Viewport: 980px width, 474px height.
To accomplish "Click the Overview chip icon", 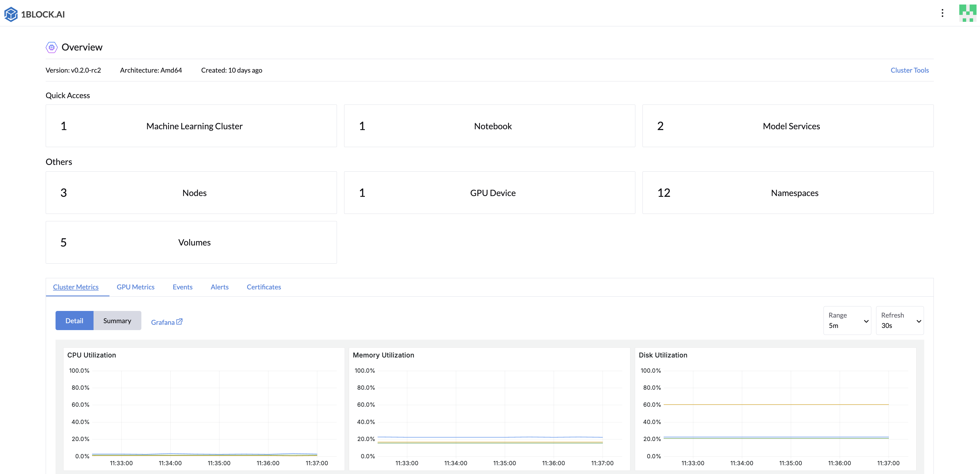I will click(x=51, y=47).
